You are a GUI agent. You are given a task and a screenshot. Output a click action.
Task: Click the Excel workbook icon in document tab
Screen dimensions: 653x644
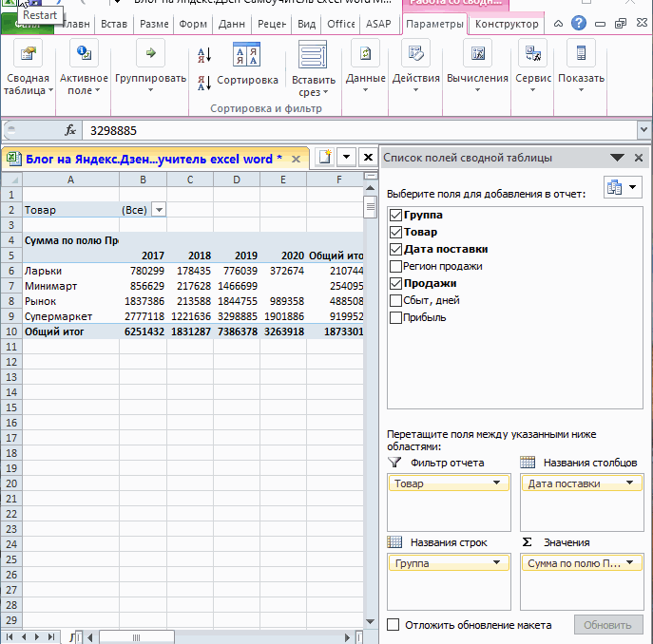14,159
